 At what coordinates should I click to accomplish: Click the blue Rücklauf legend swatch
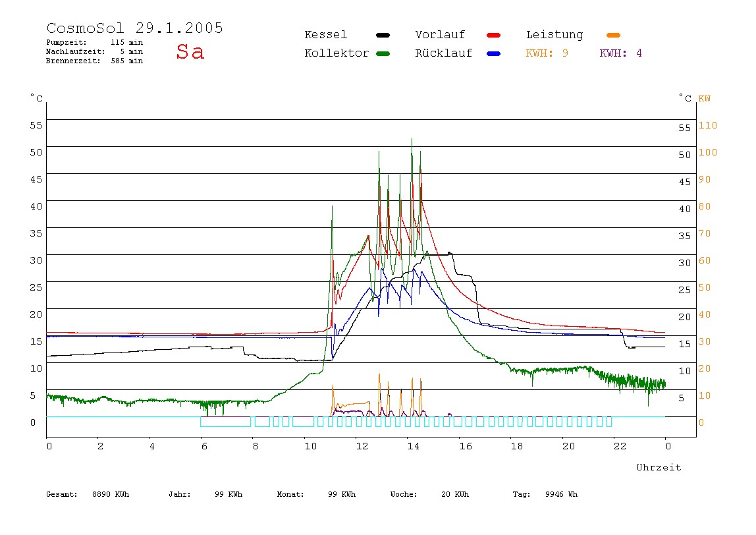click(x=494, y=53)
